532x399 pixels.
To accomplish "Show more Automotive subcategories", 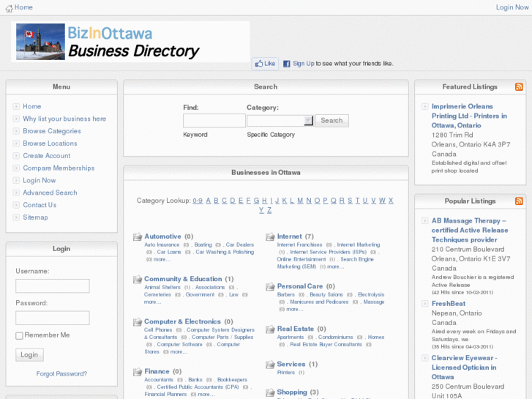I will point(162,259).
